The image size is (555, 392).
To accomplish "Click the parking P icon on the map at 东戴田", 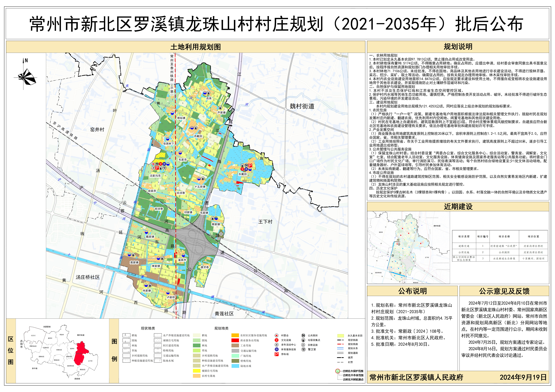I will [250, 165].
